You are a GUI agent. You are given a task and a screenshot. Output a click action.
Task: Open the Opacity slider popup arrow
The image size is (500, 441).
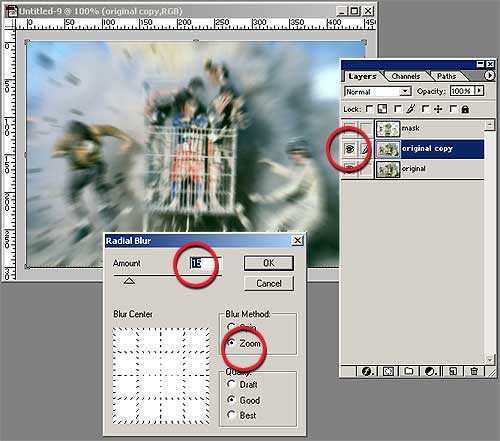click(479, 91)
